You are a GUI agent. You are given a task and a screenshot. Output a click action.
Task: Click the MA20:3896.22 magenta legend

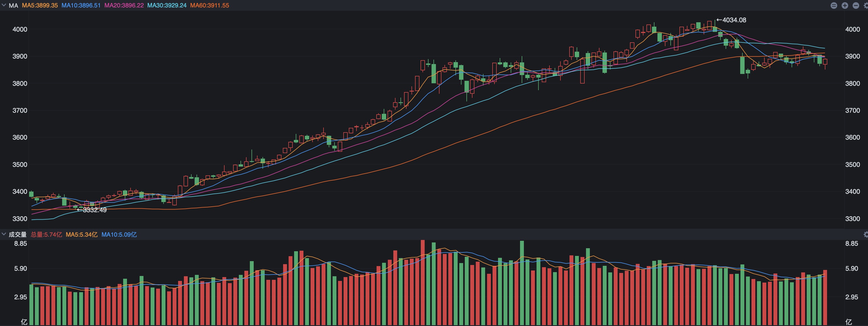coord(124,5)
